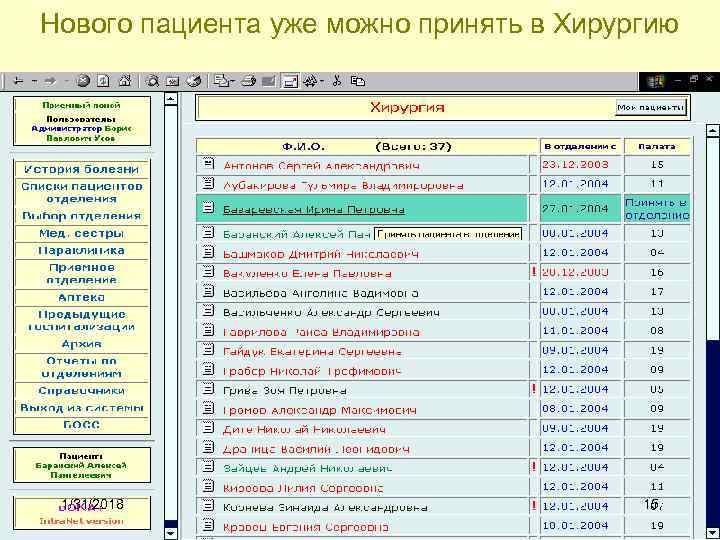Click the 'Мои пациенты' button
This screenshot has height=540, width=720.
coord(651,107)
